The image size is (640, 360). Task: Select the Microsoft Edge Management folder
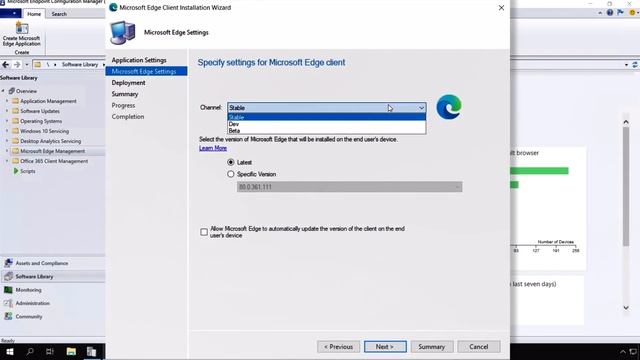pos(52,151)
